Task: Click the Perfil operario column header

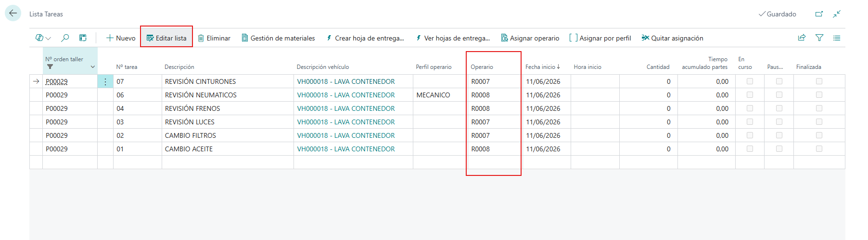Action: [x=434, y=67]
